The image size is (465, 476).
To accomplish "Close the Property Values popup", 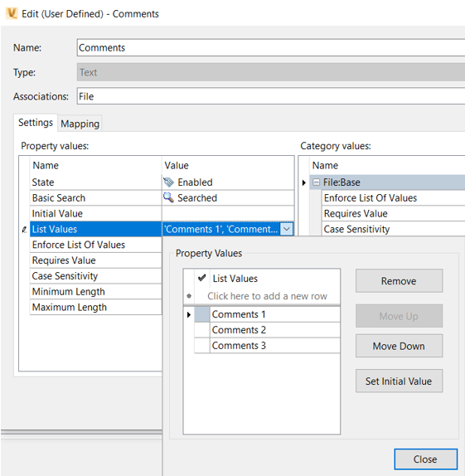I will 425,459.
